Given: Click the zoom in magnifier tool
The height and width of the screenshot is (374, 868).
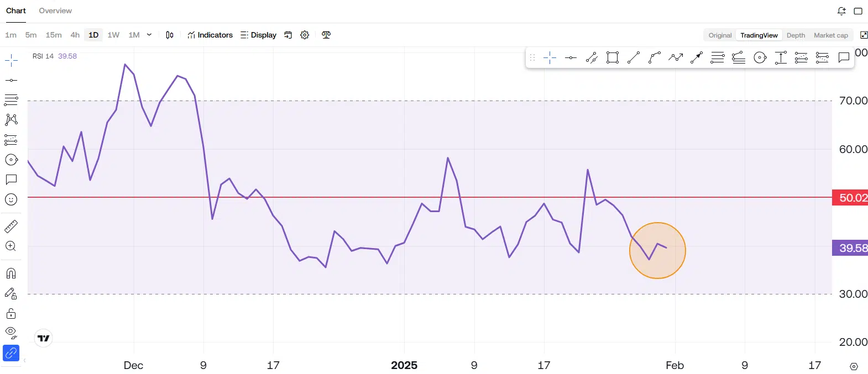Looking at the screenshot, I should [x=11, y=246].
